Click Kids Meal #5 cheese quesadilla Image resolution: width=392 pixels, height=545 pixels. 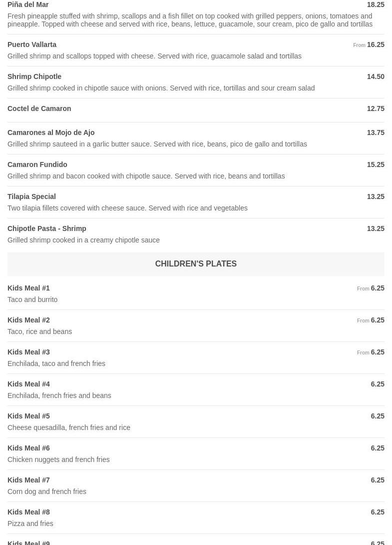28,416
